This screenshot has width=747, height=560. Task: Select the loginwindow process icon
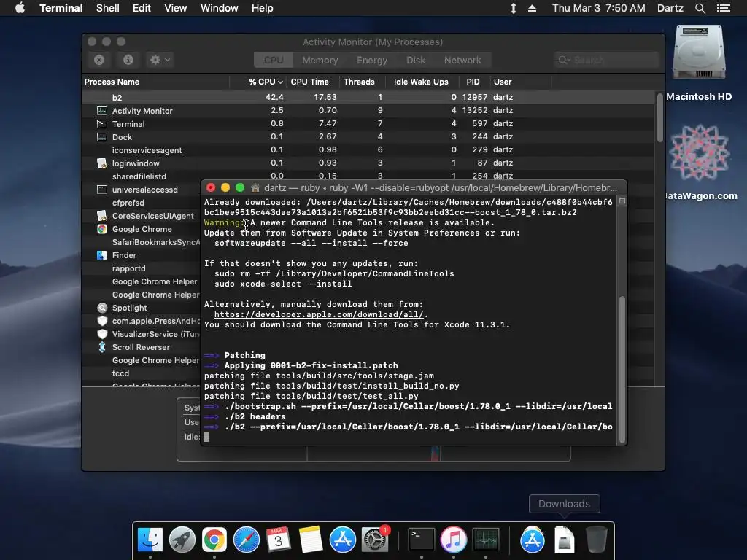[102, 163]
